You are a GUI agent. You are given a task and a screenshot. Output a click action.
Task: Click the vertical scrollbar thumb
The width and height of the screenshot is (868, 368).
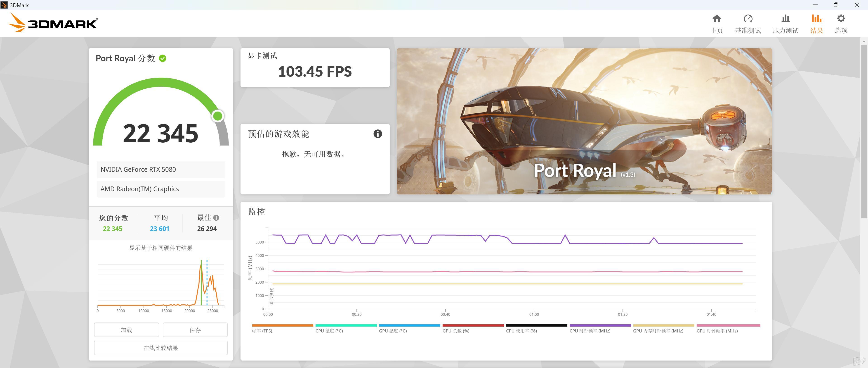(x=864, y=131)
